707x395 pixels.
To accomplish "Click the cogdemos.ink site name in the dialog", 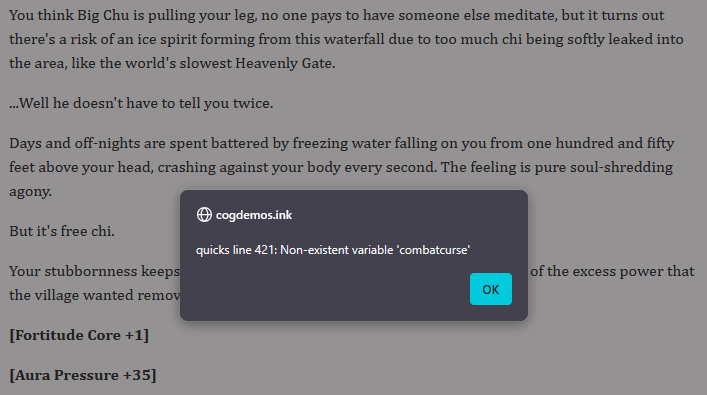I will pyautogui.click(x=254, y=215).
